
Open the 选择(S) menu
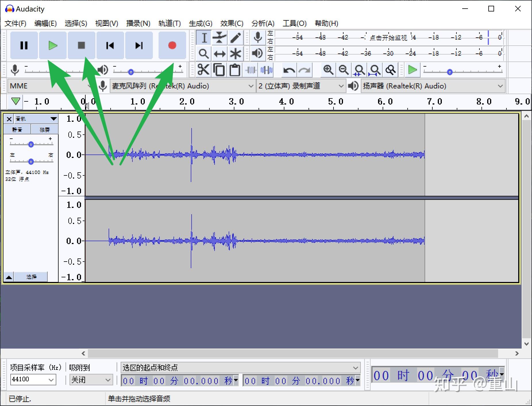click(x=76, y=23)
